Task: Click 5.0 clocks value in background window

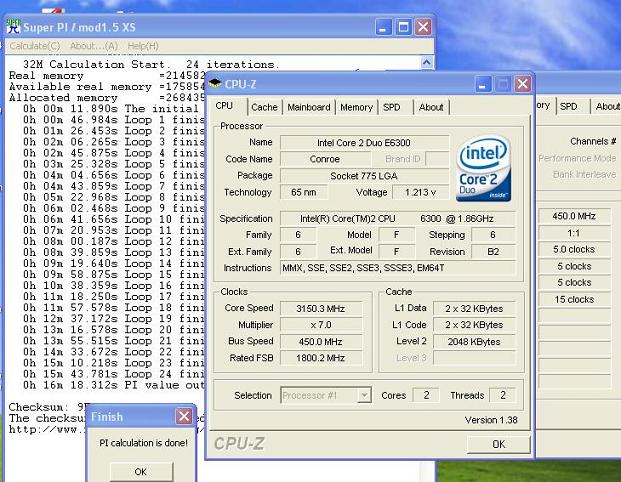Action: [x=574, y=250]
